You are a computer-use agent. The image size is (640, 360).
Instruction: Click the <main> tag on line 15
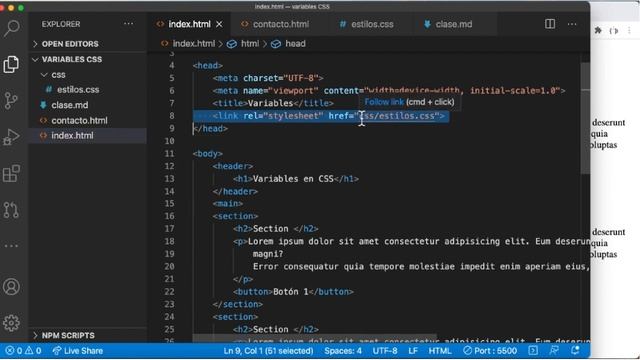pyautogui.click(x=228, y=204)
